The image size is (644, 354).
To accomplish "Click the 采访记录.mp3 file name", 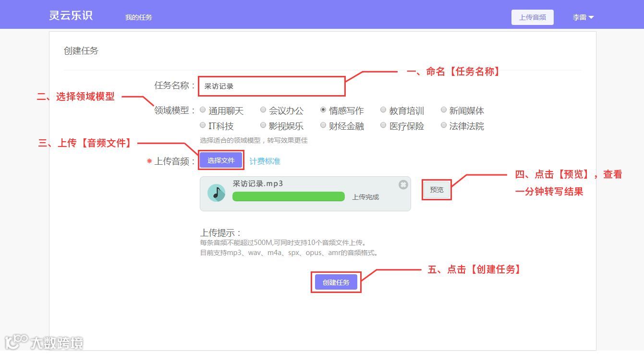I will pos(258,183).
